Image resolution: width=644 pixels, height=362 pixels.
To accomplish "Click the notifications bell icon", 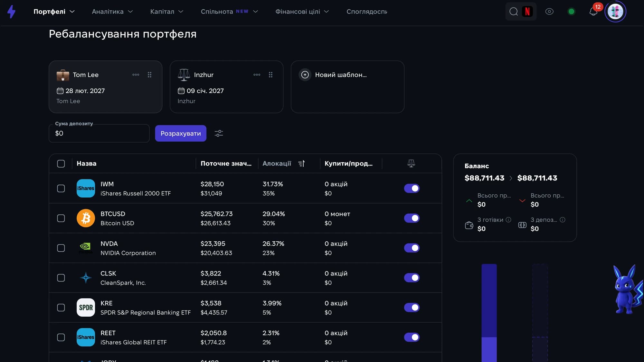I will [593, 12].
